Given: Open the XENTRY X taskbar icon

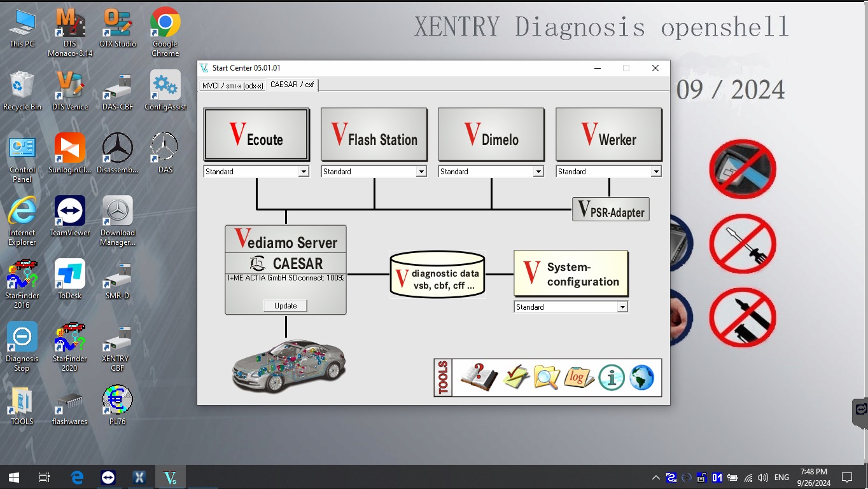Looking at the screenshot, I should pos(139,477).
